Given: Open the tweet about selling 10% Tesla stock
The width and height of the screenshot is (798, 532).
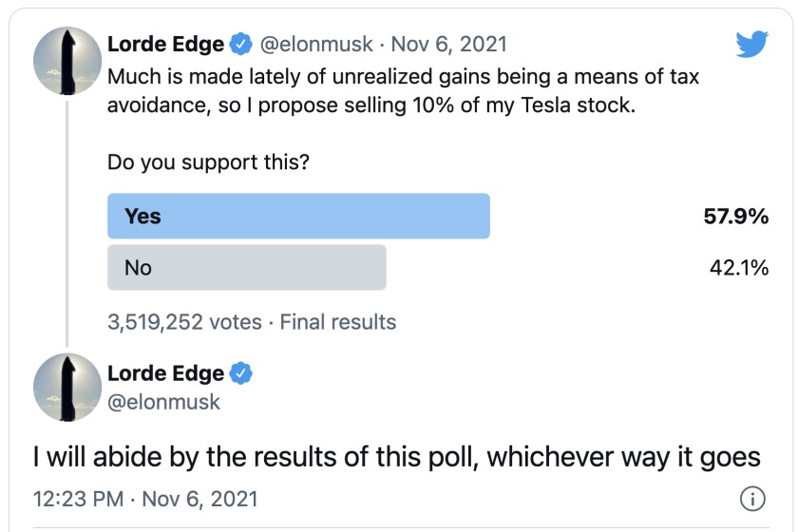Looking at the screenshot, I should [403, 89].
